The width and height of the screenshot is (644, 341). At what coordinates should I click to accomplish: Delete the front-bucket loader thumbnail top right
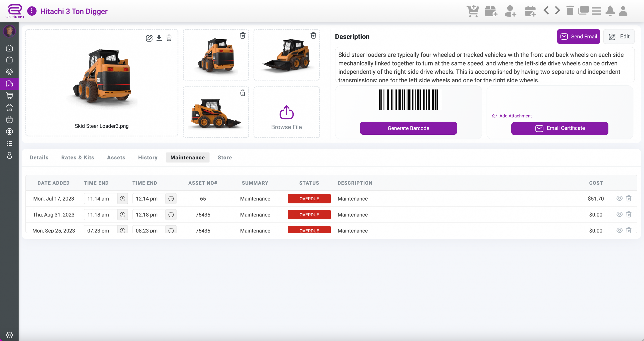pyautogui.click(x=313, y=36)
